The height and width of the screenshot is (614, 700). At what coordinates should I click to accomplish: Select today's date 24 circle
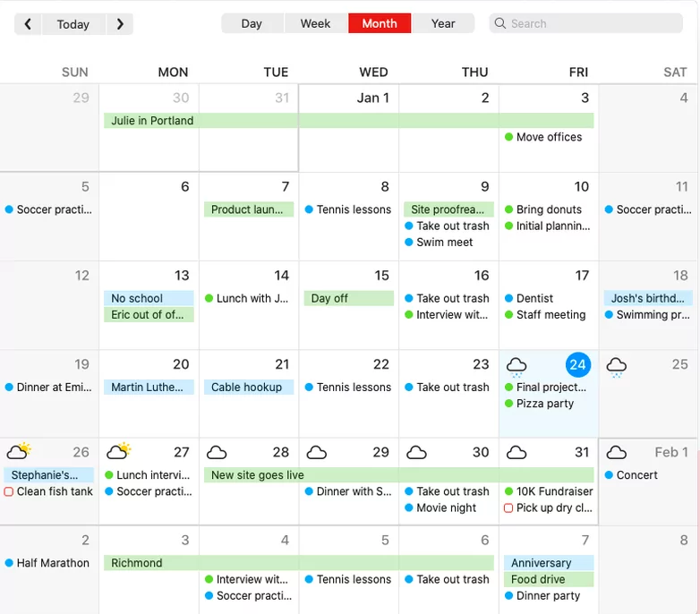578,365
